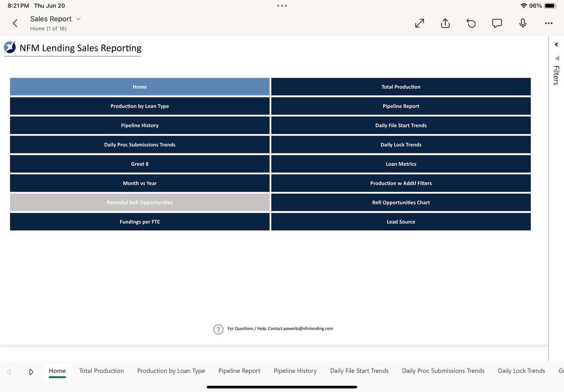Tap the microphone icon
Image resolution: width=564 pixels, height=392 pixels.
[523, 23]
